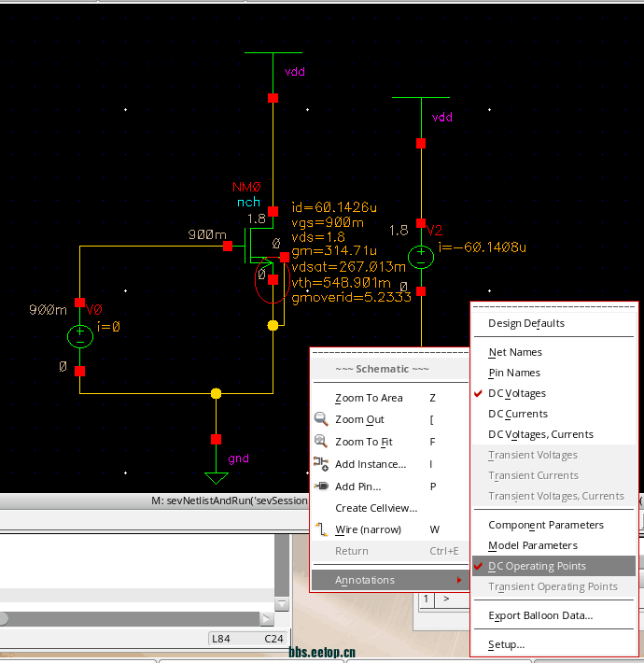Open annotation Setup... dialog

tap(554, 644)
